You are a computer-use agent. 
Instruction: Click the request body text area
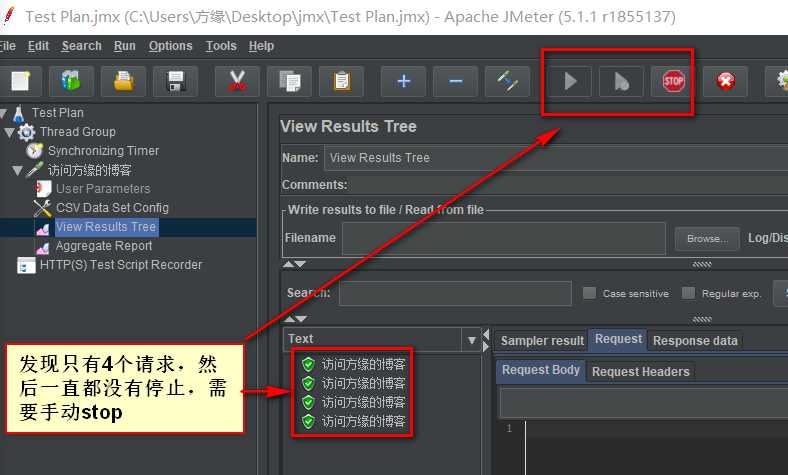pyautogui.click(x=656, y=448)
